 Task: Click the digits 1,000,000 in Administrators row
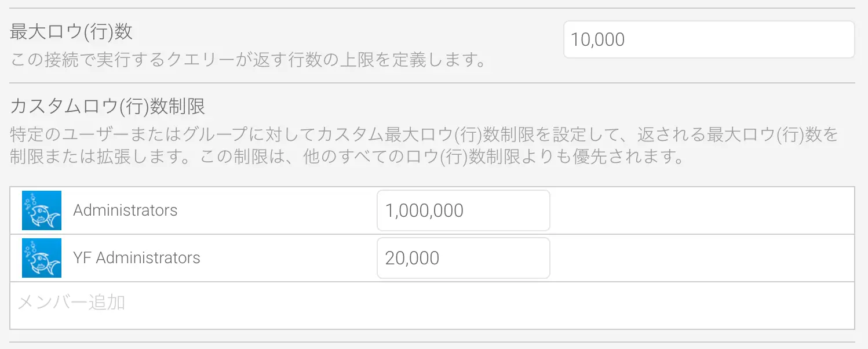tap(424, 210)
